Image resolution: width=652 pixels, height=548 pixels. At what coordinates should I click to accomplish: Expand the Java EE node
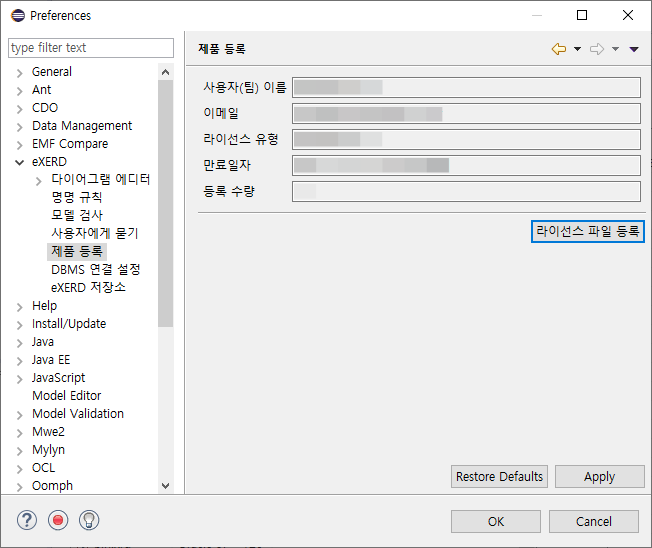[20, 361]
